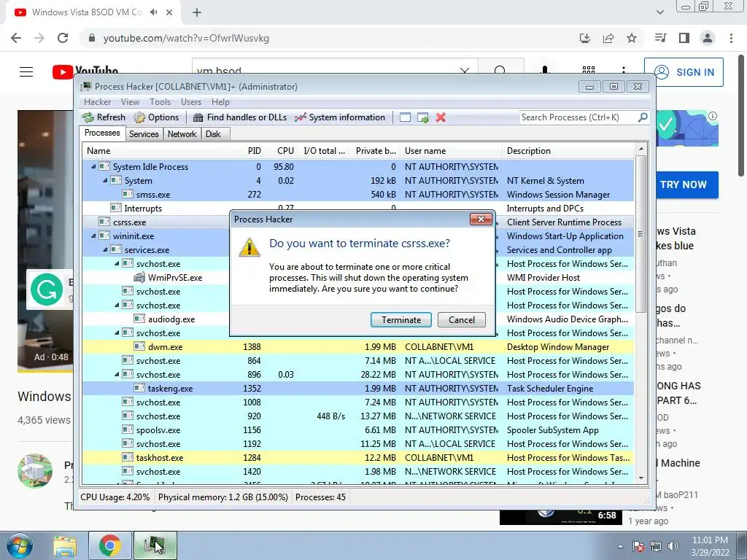747x560 pixels.
Task: Click the audiodg.exe process icon
Action: [139, 319]
